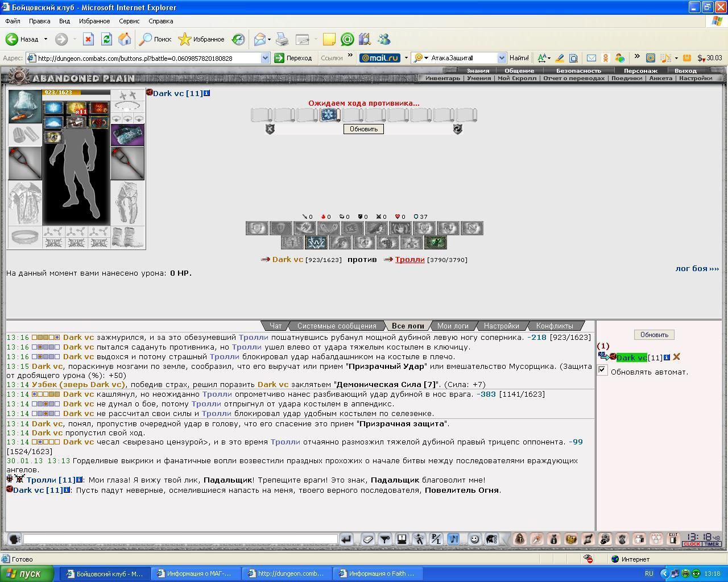
Task: Click the belt equipment slot
Action: tap(24, 238)
